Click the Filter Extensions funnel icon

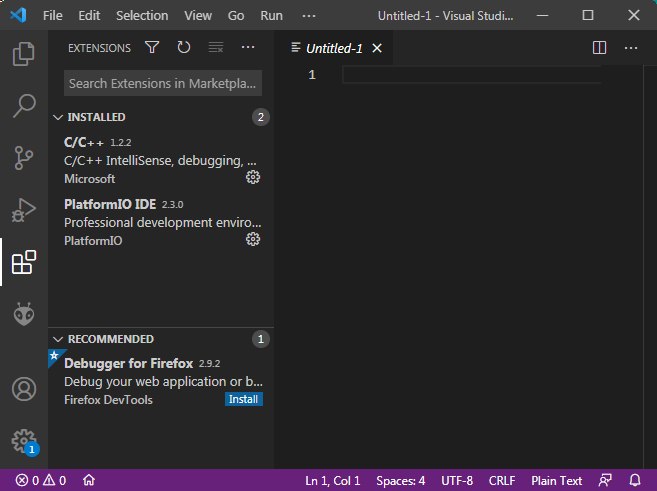coord(152,47)
